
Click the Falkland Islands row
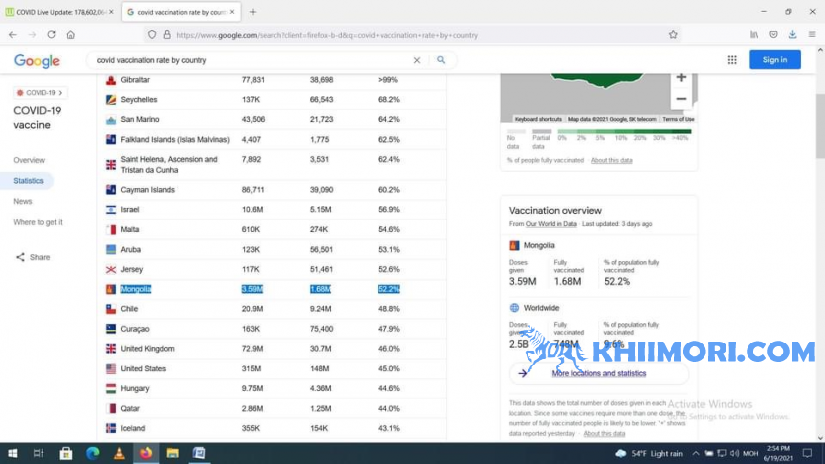(273, 139)
